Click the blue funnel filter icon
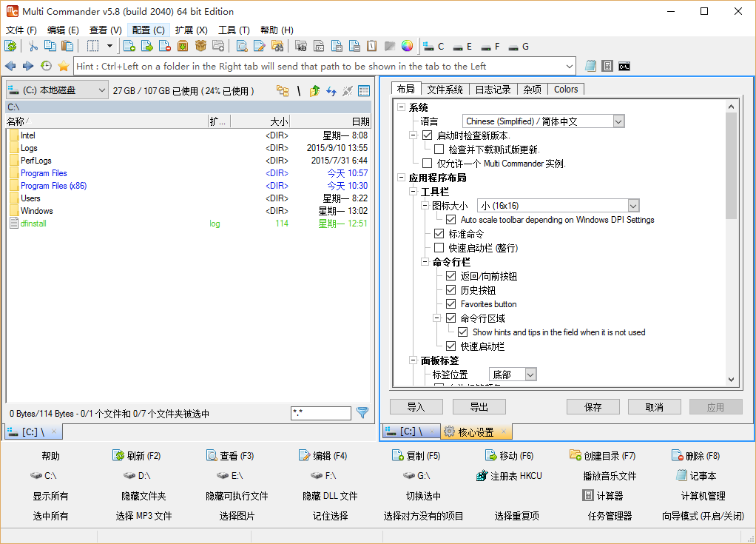 pos(362,413)
